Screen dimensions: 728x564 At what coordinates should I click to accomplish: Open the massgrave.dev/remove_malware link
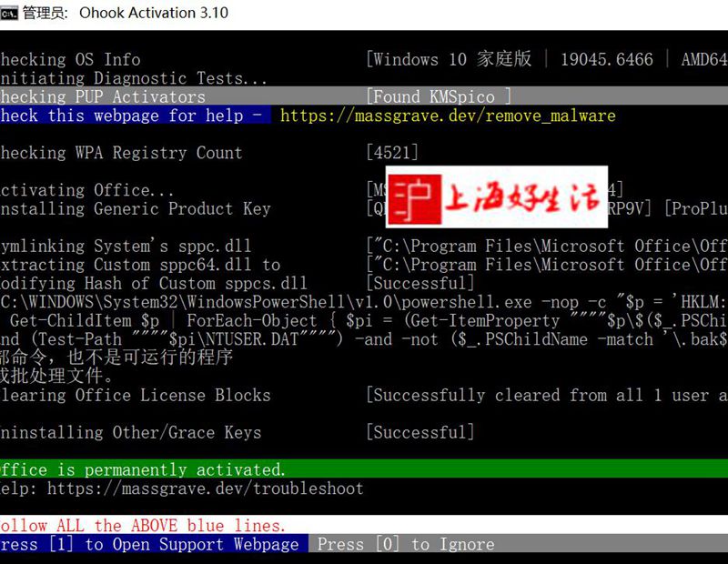point(448,116)
